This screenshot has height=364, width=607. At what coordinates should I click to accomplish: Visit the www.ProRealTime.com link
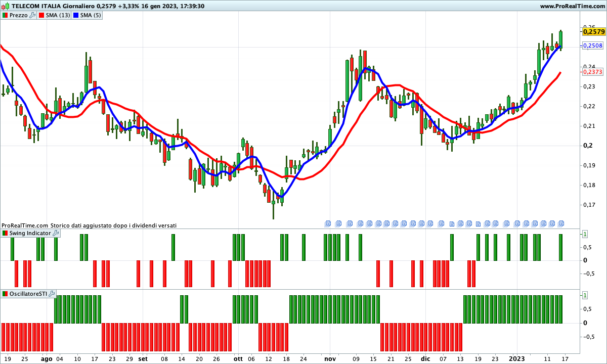[572, 6]
